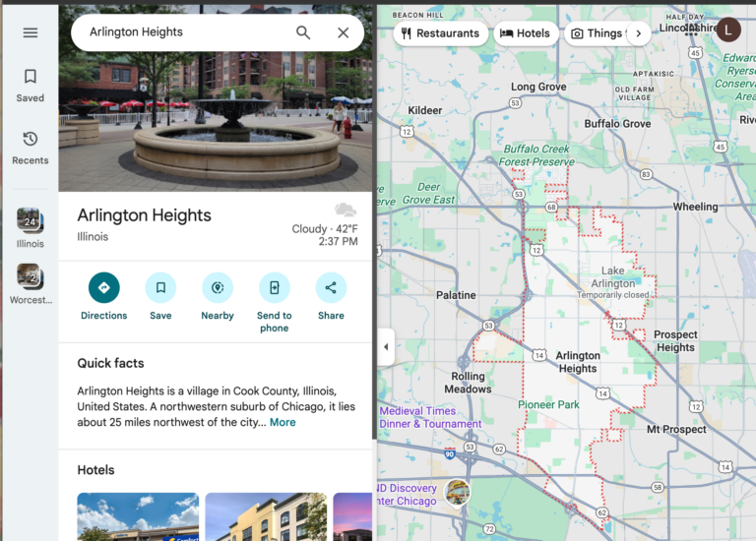Open the Illinois recent item thumbnail

point(30,221)
